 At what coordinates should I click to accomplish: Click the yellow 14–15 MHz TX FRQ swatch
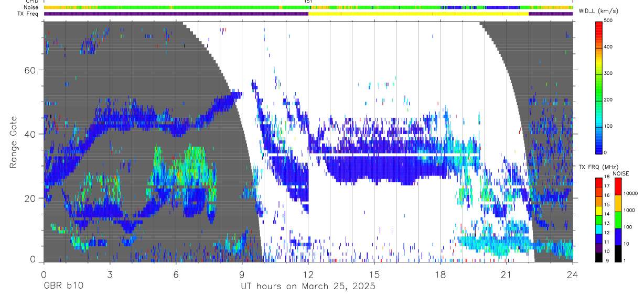(598, 210)
